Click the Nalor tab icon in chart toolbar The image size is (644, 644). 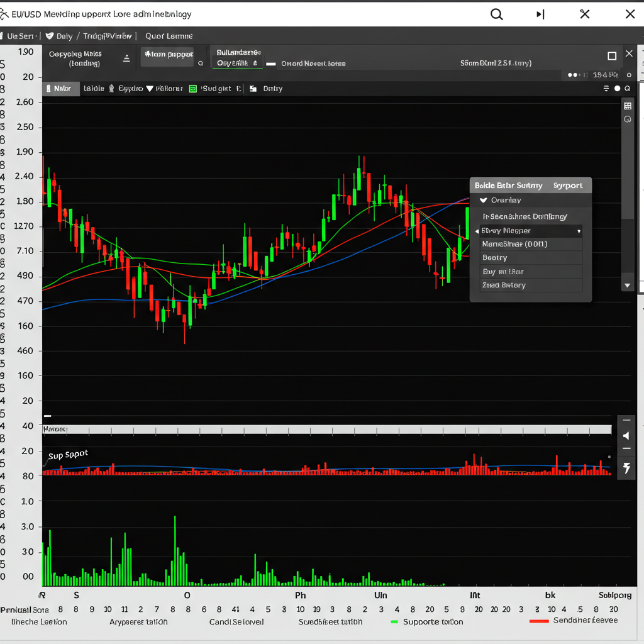point(48,88)
